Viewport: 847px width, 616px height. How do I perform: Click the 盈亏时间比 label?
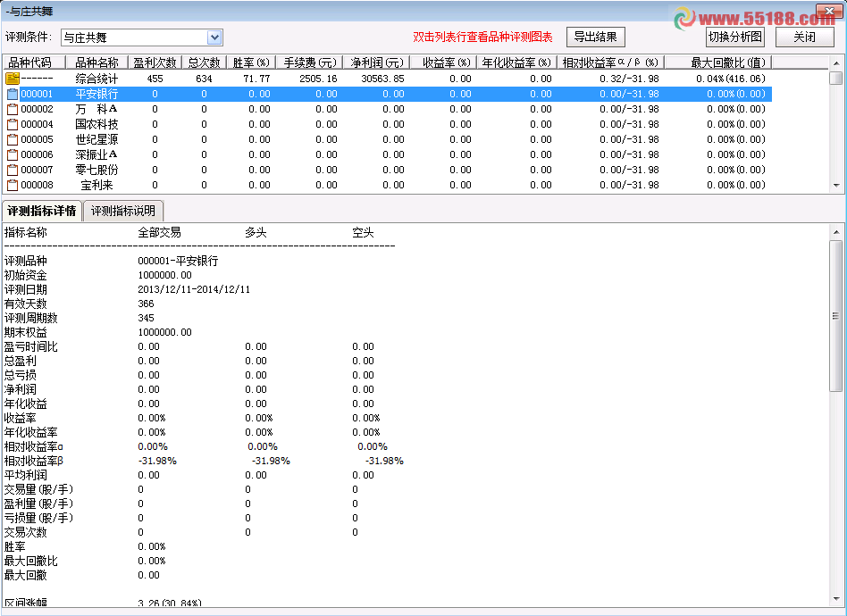[30, 346]
